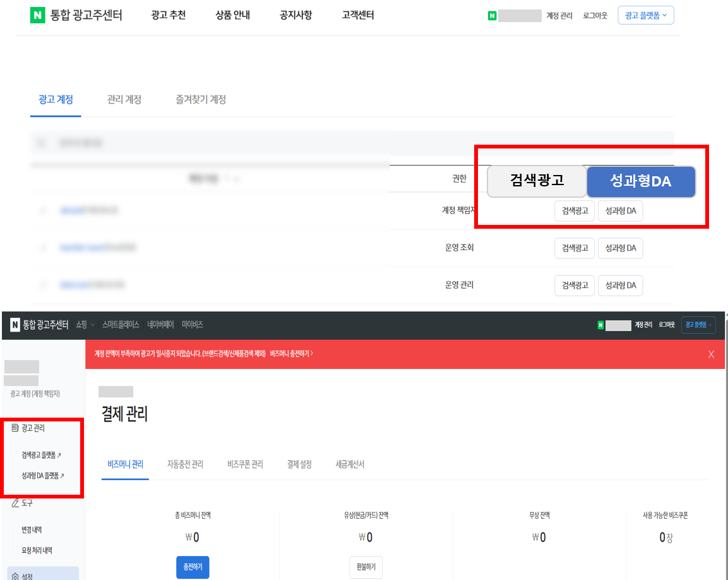
Task: Open the 자동충전 관리 tab
Action: 185,464
